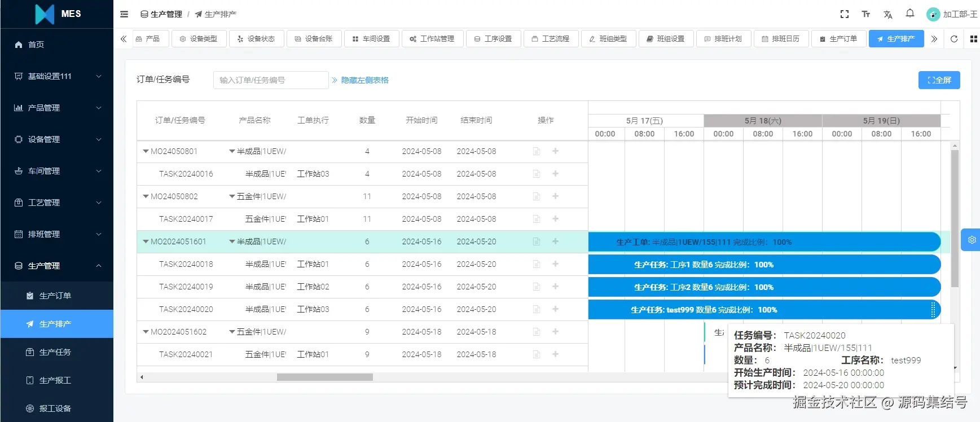Screen dimensions: 980x422
Task: Click document icon in MO2024051601 row
Action: [537, 241]
